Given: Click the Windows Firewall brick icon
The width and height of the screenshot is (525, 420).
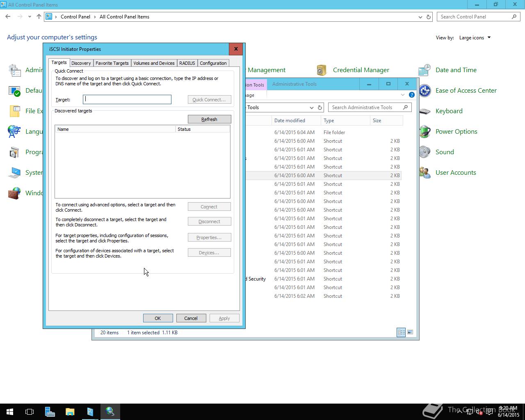Looking at the screenshot, I should click(14, 193).
